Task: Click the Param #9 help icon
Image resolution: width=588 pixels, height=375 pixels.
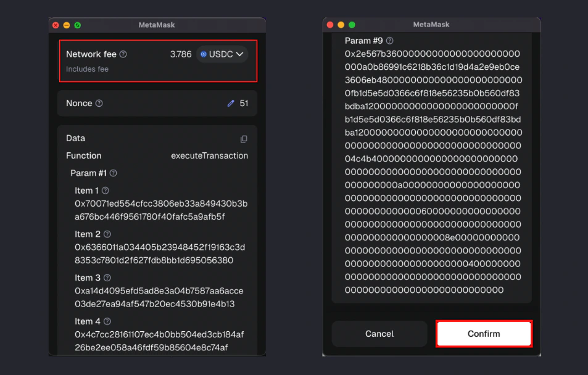Action: click(x=389, y=41)
